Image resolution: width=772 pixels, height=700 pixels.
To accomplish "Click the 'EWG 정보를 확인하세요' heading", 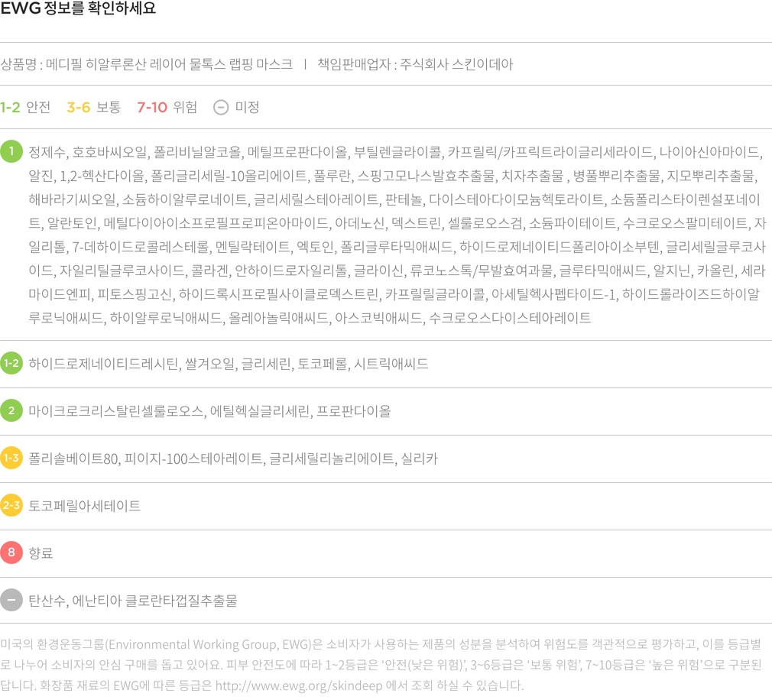I will [78, 10].
